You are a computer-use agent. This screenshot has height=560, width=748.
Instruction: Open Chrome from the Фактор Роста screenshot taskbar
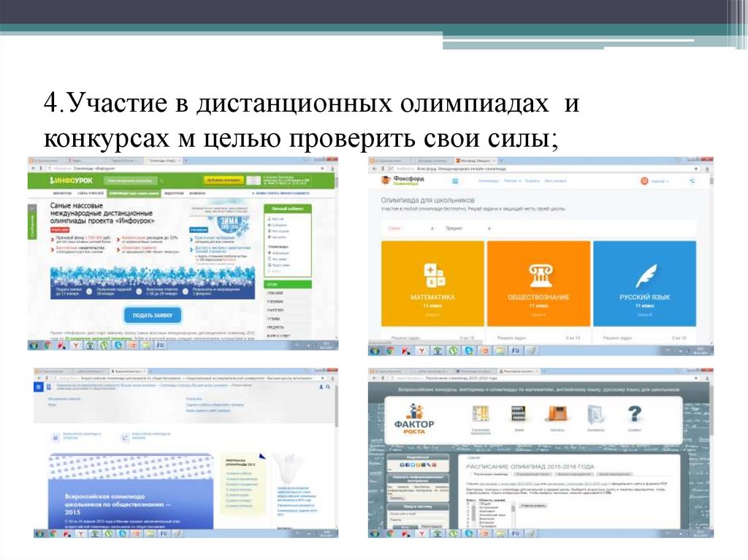point(389,533)
